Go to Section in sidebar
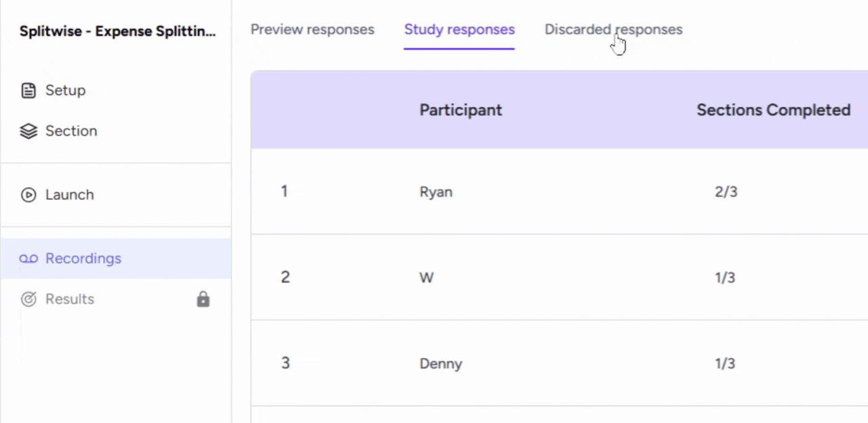 [x=71, y=132]
